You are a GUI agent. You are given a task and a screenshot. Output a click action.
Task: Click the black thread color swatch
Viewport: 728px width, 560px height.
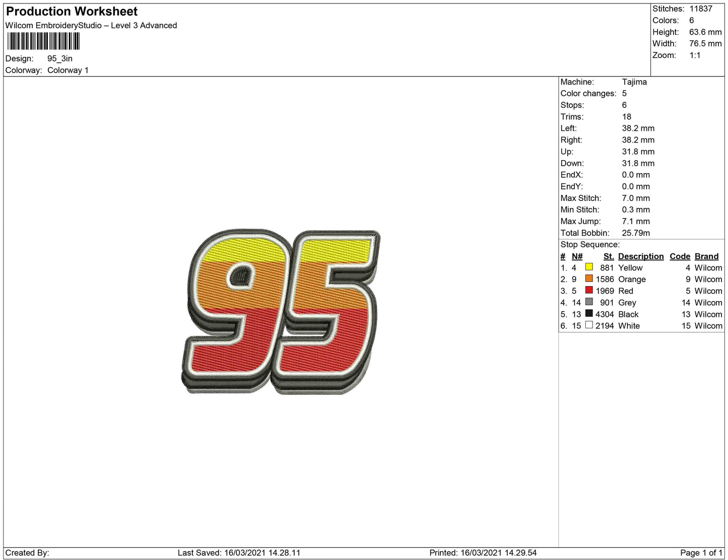(589, 313)
